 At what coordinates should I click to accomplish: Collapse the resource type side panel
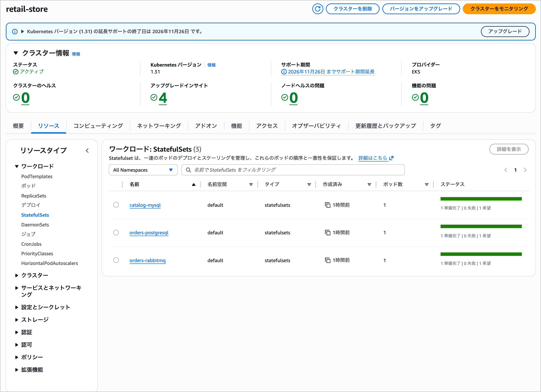tap(87, 151)
